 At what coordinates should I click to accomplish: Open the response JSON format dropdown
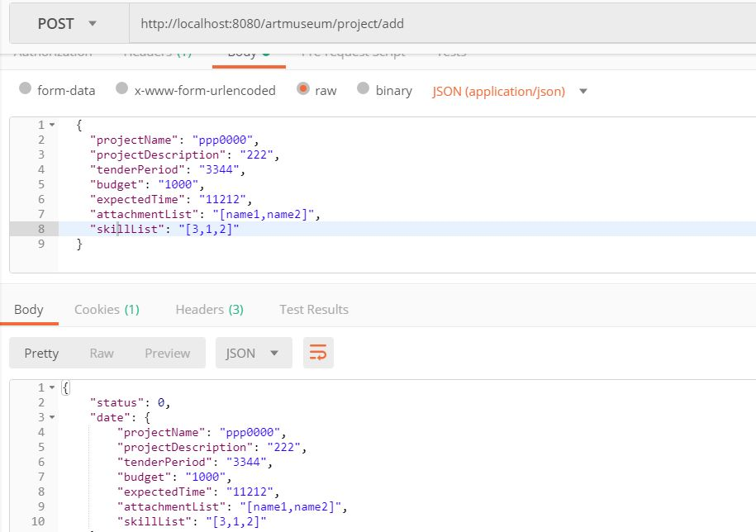pyautogui.click(x=254, y=353)
